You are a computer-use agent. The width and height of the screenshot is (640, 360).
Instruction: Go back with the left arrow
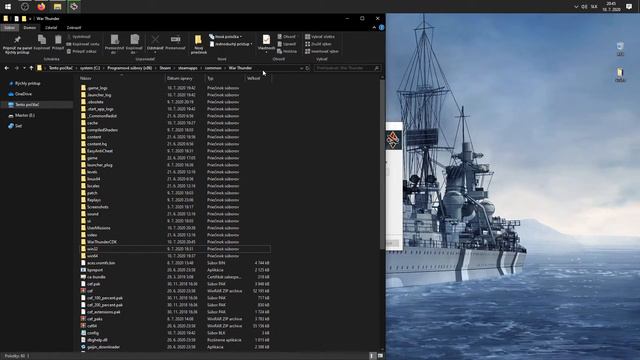click(x=7, y=68)
